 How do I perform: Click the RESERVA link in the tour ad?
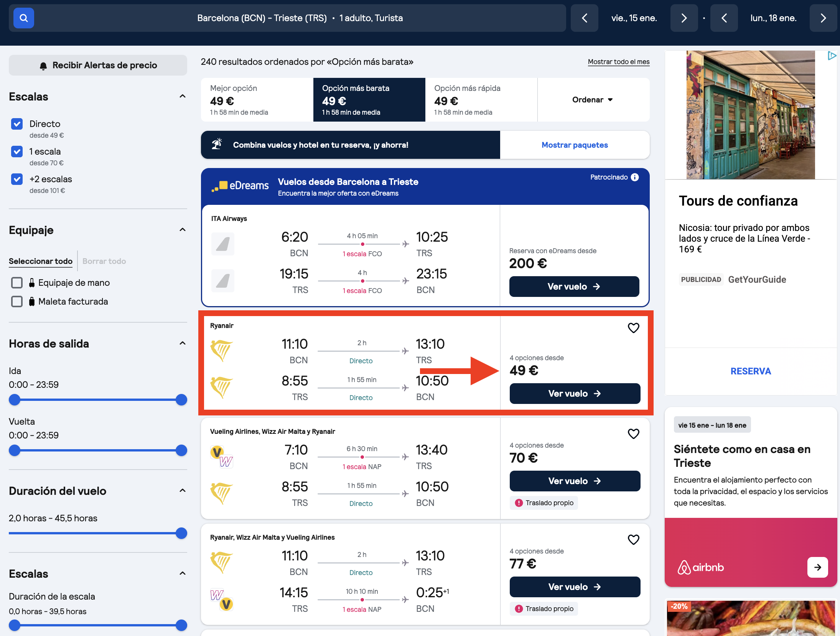pos(750,371)
